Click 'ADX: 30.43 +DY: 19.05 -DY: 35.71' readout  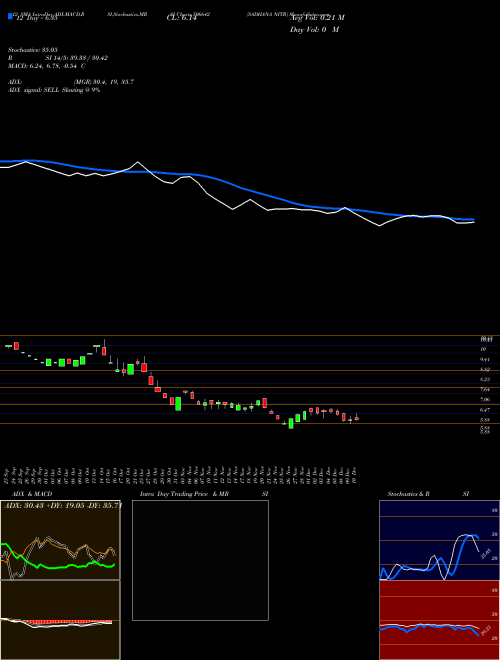(62, 506)
